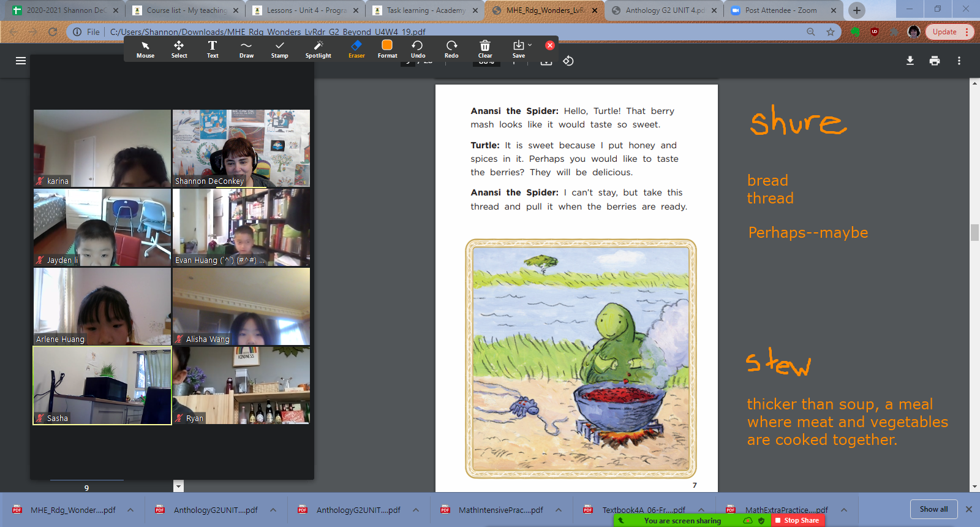980x527 pixels.
Task: Reload the current page
Action: [x=53, y=32]
